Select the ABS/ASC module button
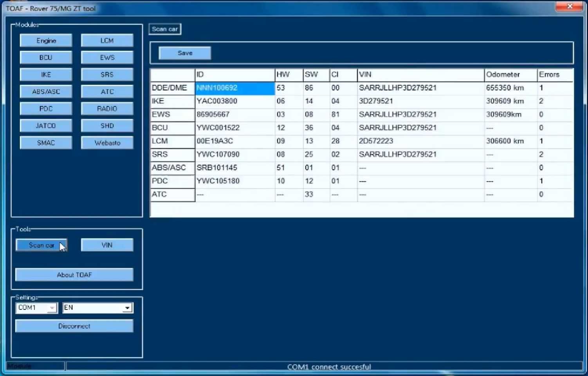The height and width of the screenshot is (376, 588). tap(46, 92)
